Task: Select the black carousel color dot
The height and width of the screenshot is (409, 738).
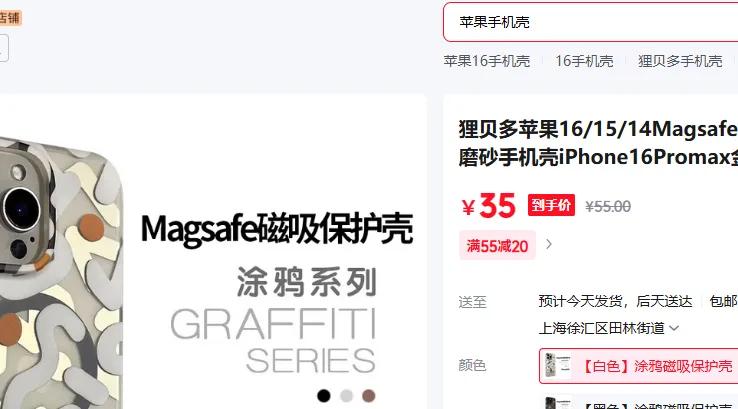Action: tap(324, 396)
